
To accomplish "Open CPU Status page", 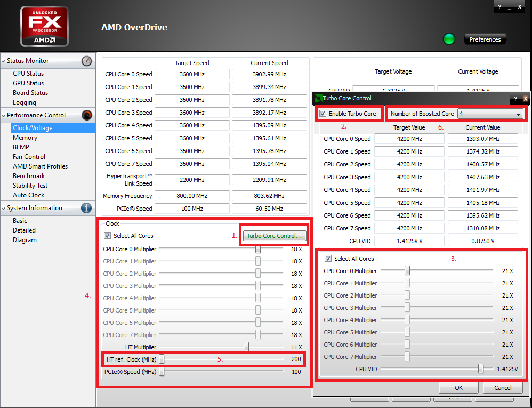I will (x=28, y=74).
